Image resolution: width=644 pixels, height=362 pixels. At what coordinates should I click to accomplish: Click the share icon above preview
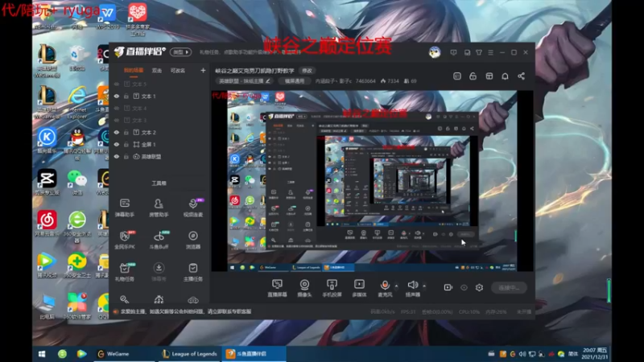(521, 76)
